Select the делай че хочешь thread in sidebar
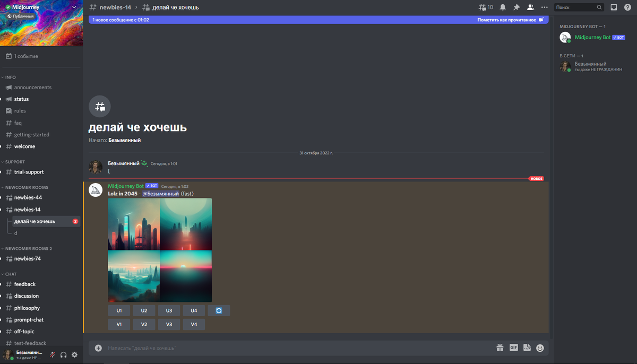The height and width of the screenshot is (364, 637). 47,221
